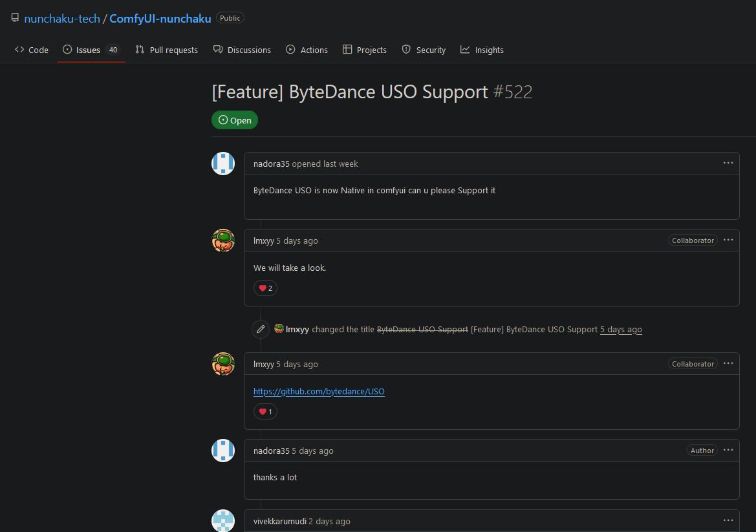
Task: Click the '5 days ago' title-change timestamp
Action: 621,329
